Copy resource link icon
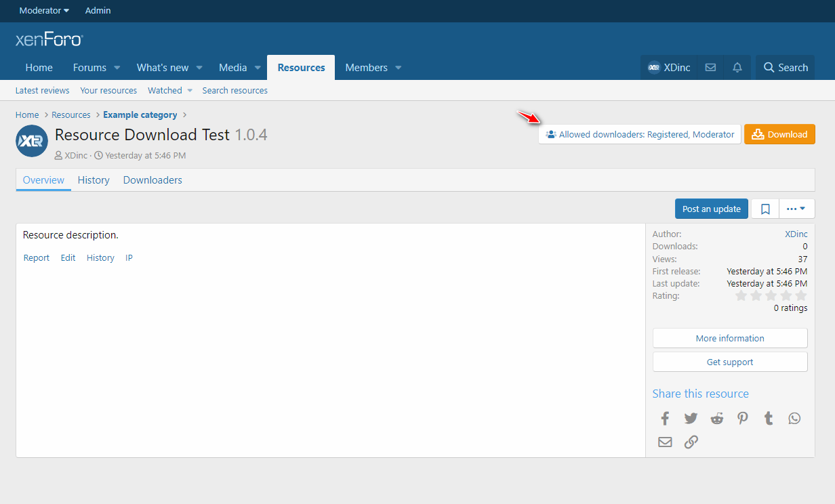 coord(691,442)
